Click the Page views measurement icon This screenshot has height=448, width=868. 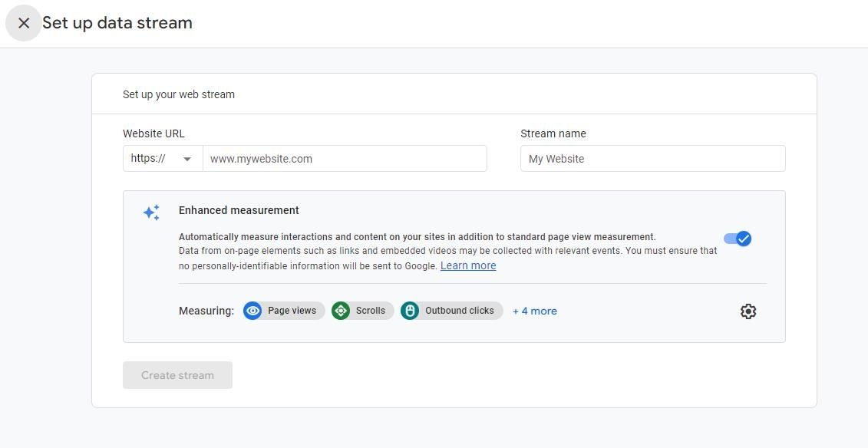click(253, 311)
